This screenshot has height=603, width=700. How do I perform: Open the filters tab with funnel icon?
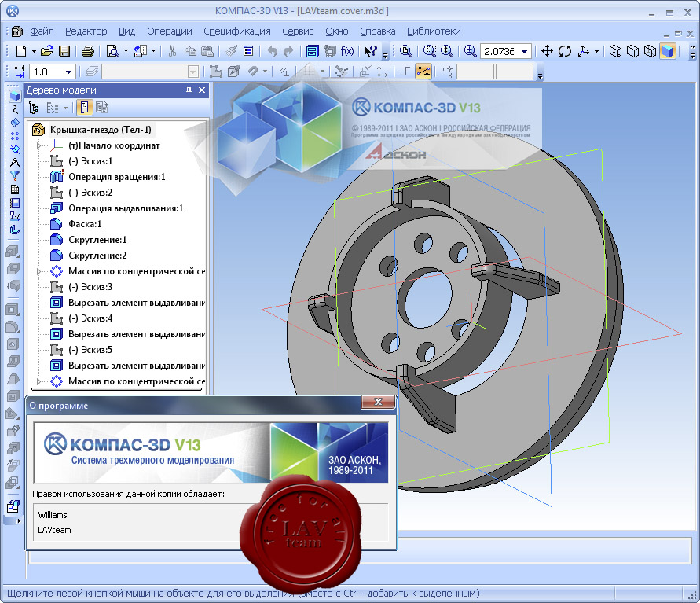click(x=15, y=176)
